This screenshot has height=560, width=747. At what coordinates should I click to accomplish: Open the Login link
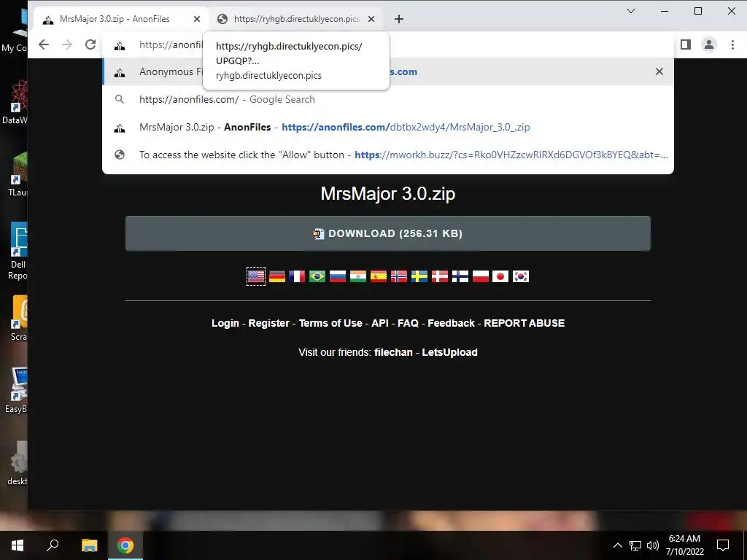(x=225, y=323)
